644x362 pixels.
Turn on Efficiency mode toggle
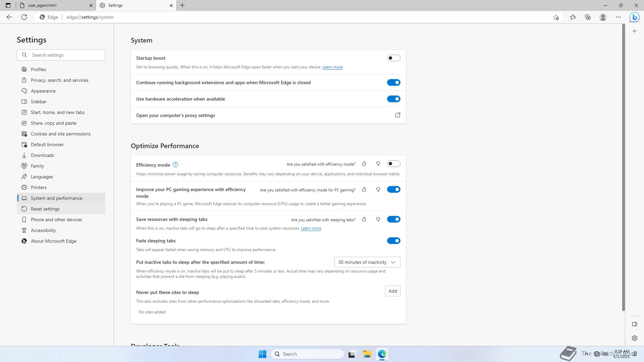[x=393, y=164]
